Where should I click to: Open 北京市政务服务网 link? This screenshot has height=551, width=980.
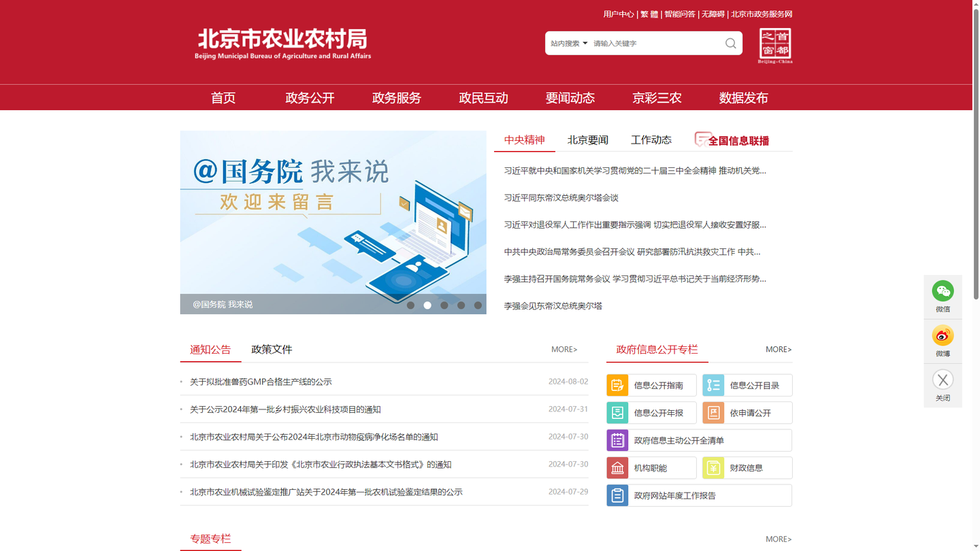click(762, 14)
